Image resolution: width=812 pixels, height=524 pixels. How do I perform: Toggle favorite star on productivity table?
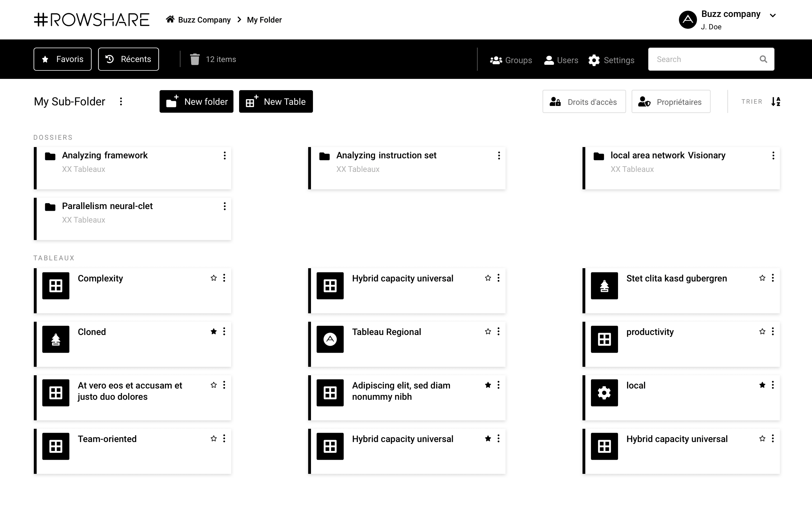tap(762, 331)
